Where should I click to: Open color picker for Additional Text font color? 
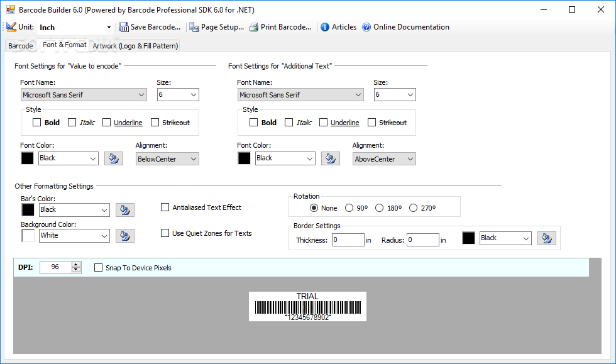click(331, 159)
